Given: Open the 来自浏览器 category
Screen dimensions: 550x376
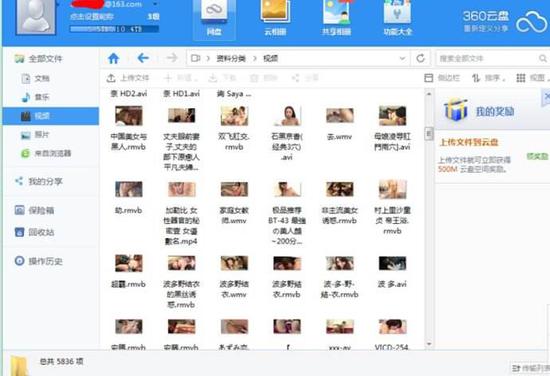Looking at the screenshot, I should 46,153.
